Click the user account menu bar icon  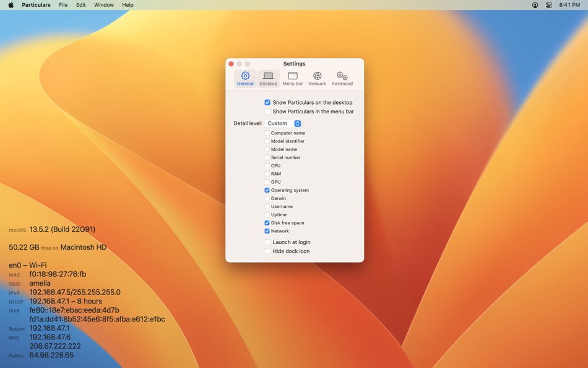click(x=535, y=5)
